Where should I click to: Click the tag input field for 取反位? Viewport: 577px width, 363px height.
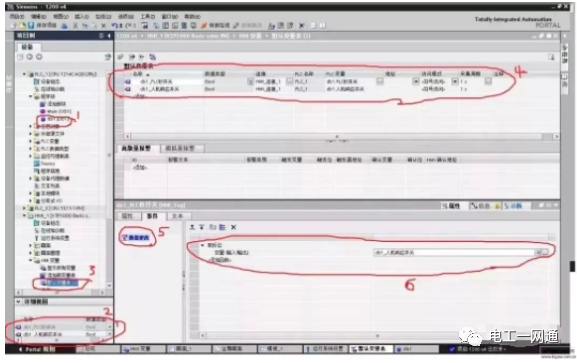(x=455, y=253)
